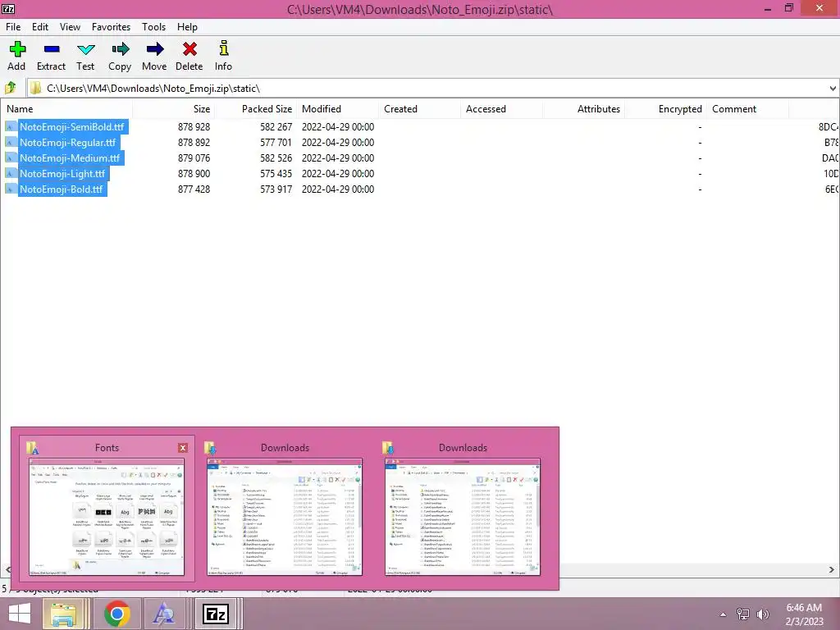The image size is (840, 630).
Task: Sort by Packed Size column header
Action: pyautogui.click(x=256, y=109)
